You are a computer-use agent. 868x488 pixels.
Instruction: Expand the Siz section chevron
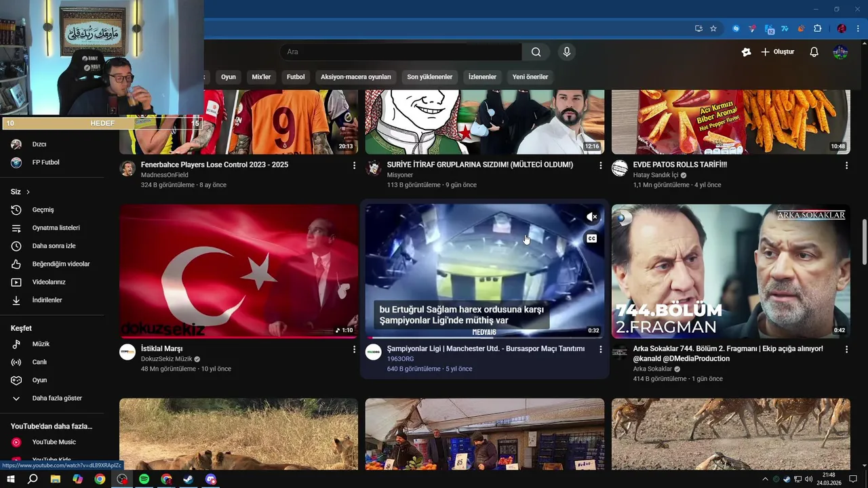[x=28, y=192]
